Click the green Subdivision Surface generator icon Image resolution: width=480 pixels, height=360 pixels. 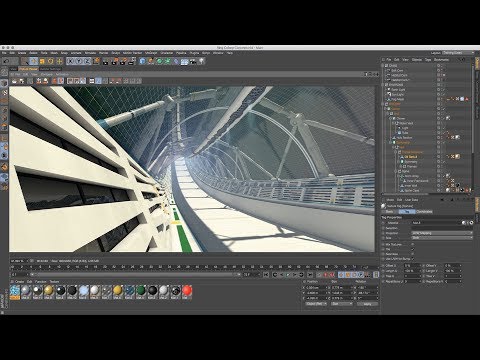[x=159, y=61]
